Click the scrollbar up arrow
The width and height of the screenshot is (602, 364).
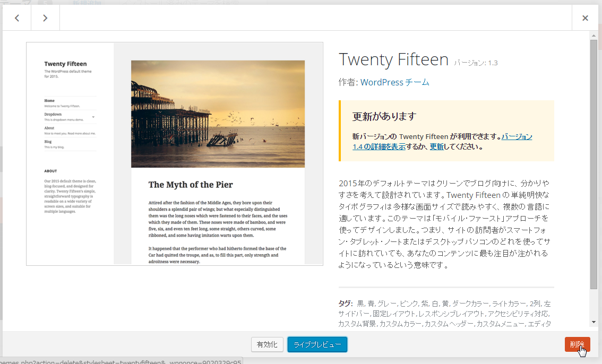point(594,36)
